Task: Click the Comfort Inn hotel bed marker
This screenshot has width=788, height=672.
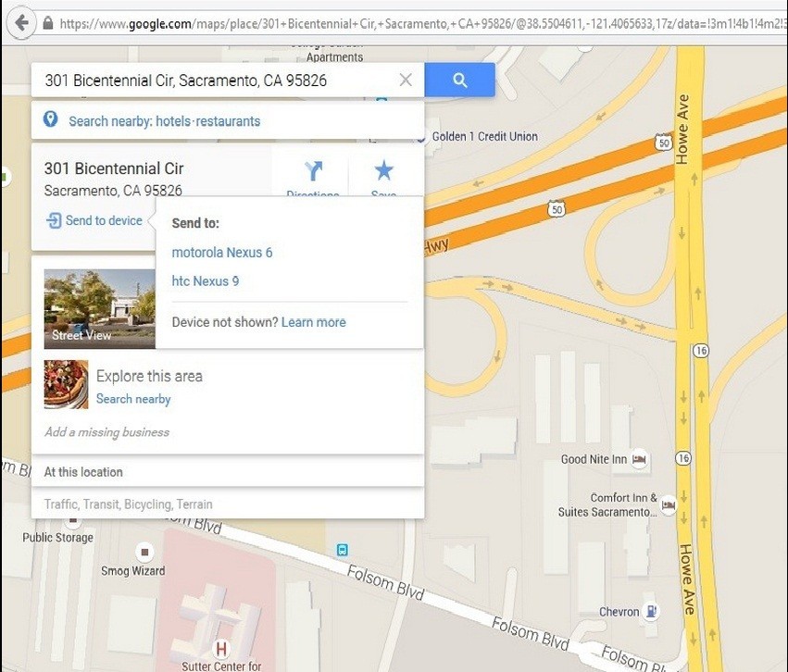Action: 669,504
